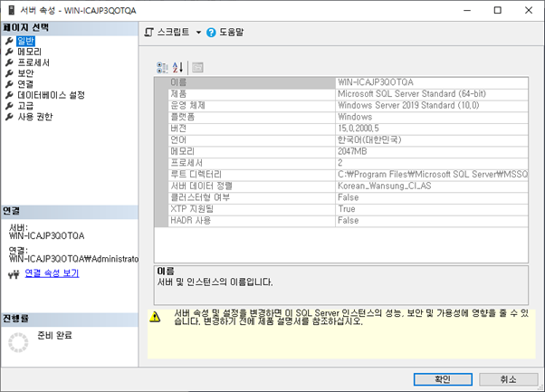Screen dimensions: 545x392
Task: Click the wrench icon beside 사용 권한
Action: pyautogui.click(x=9, y=117)
